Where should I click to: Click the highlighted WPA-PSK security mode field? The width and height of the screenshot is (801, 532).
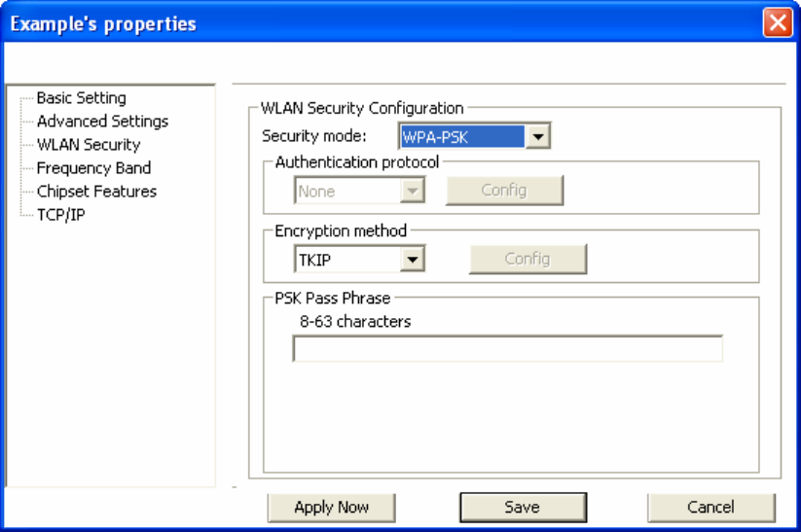(461, 136)
